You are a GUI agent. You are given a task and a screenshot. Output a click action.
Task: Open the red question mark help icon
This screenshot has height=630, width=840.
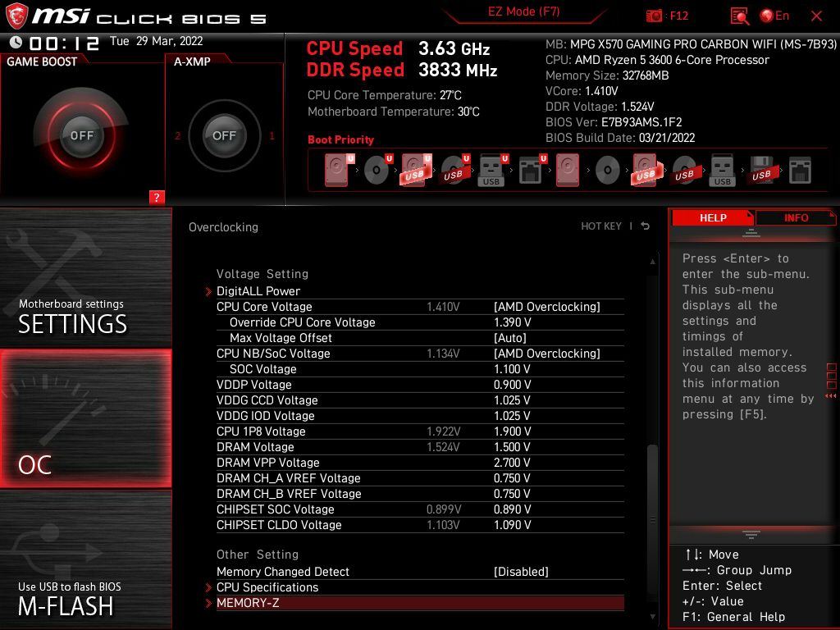pos(157,197)
